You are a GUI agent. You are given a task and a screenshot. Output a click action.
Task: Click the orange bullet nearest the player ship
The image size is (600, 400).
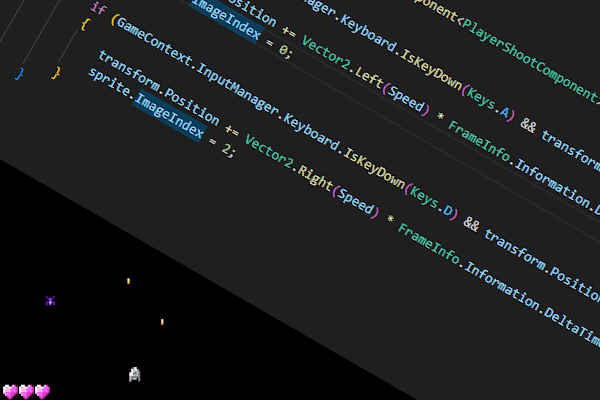point(162,322)
